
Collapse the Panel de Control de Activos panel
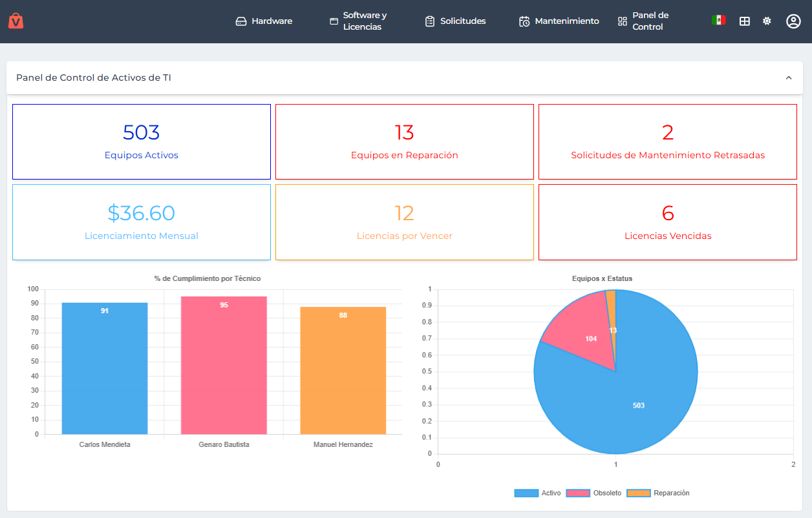click(789, 78)
